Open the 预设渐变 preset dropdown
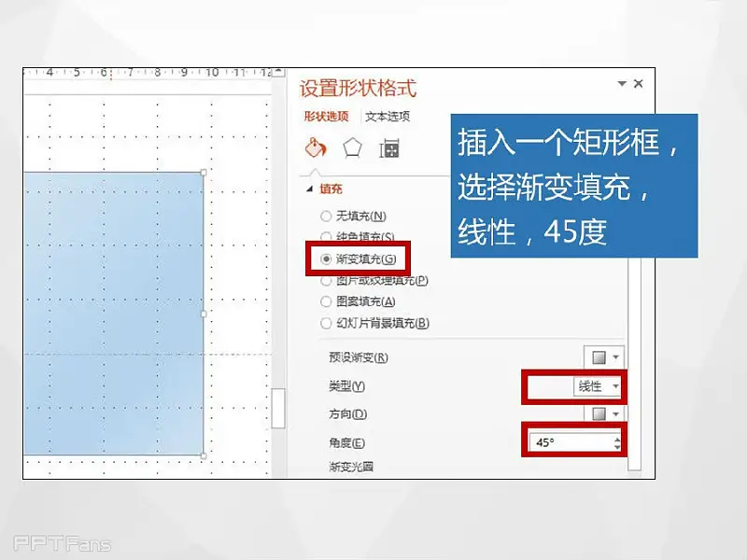Viewport: 747px width, 560px height. tap(602, 357)
